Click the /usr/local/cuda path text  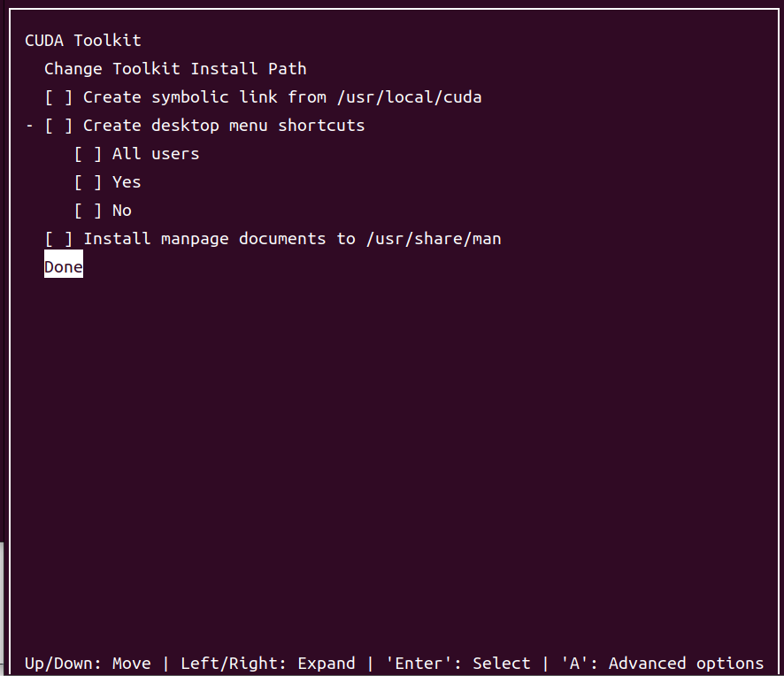[410, 97]
